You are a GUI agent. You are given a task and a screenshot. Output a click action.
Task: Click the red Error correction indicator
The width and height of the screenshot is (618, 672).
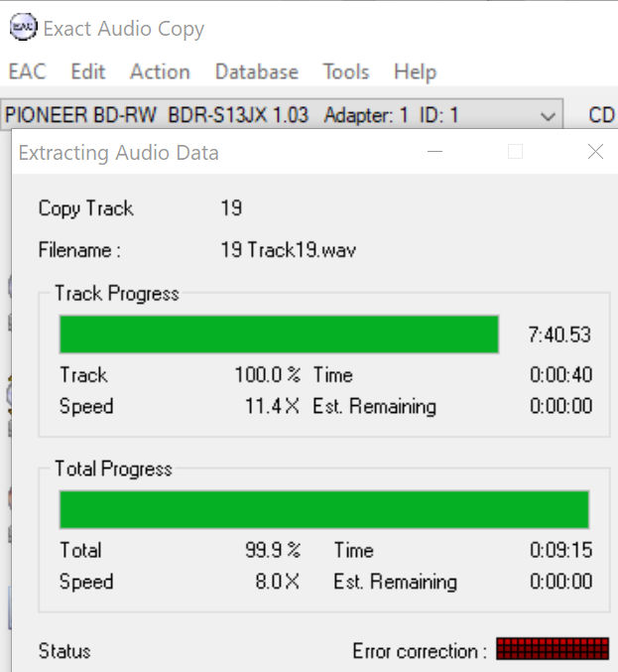553,649
